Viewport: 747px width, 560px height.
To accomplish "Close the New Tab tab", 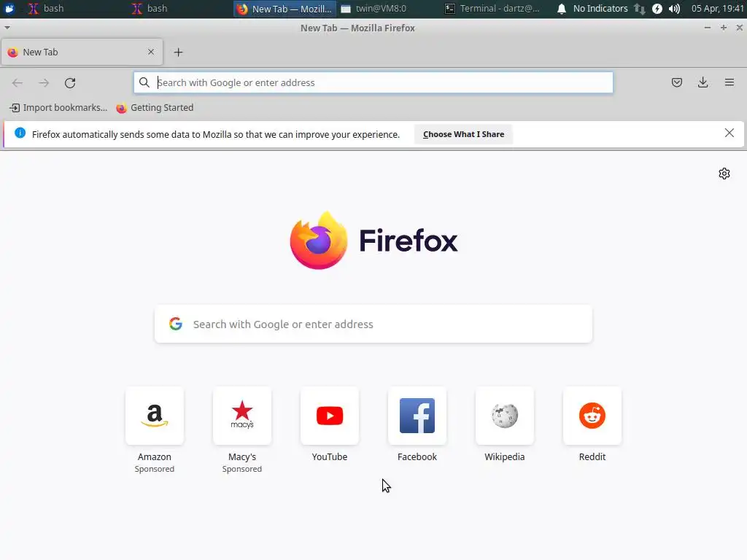I will click(x=151, y=52).
